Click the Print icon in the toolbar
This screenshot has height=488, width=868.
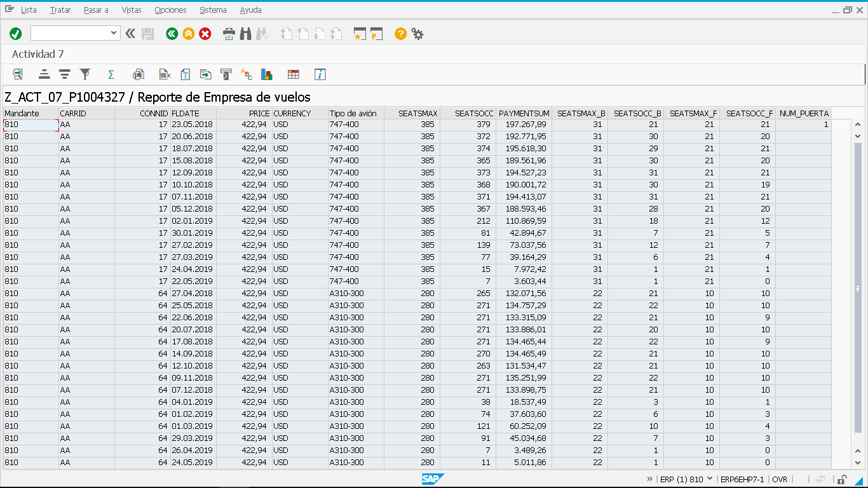point(229,34)
